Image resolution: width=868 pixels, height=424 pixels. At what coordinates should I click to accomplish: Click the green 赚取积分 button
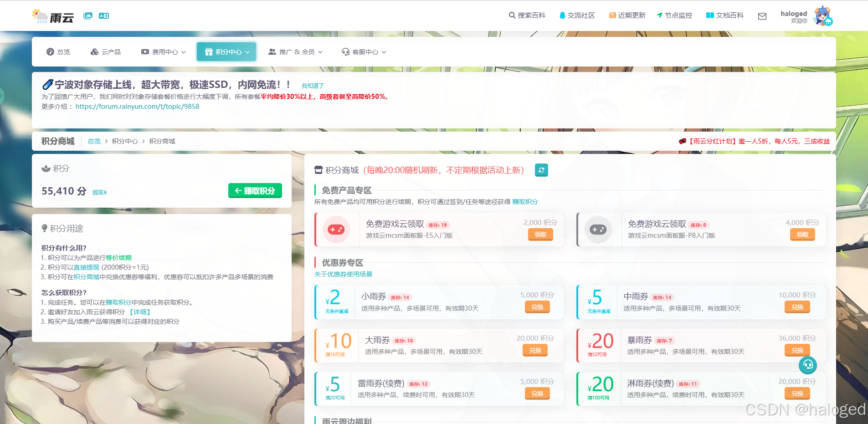coord(255,191)
